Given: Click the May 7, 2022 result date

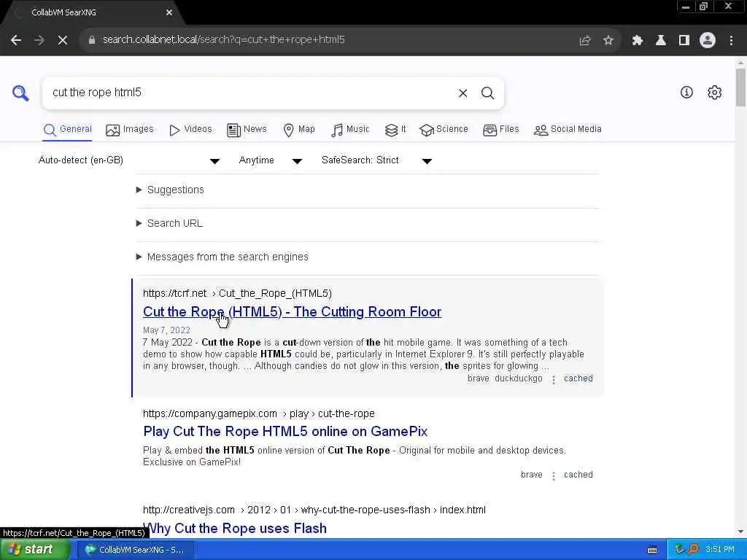Looking at the screenshot, I should click(x=166, y=330).
